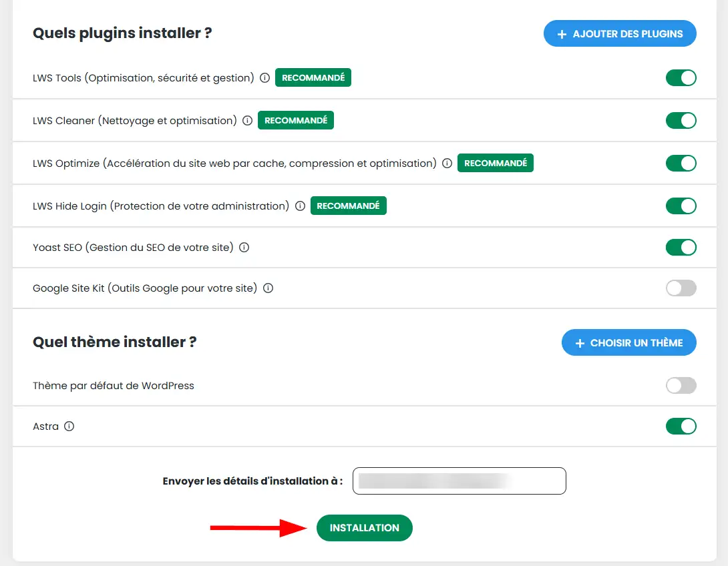The width and height of the screenshot is (728, 566).
Task: Start the install with the Installation button
Action: [365, 527]
